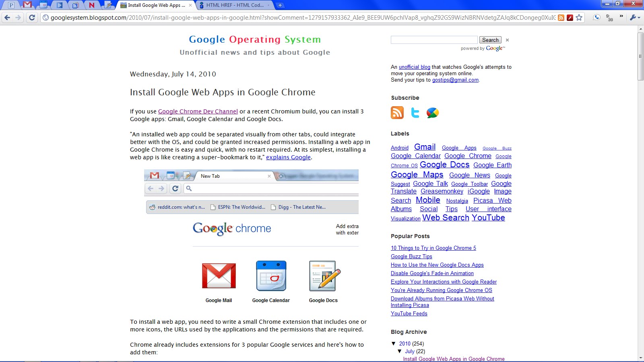Open the pinned 'N' red-letter tab
The image size is (644, 362).
click(92, 5)
